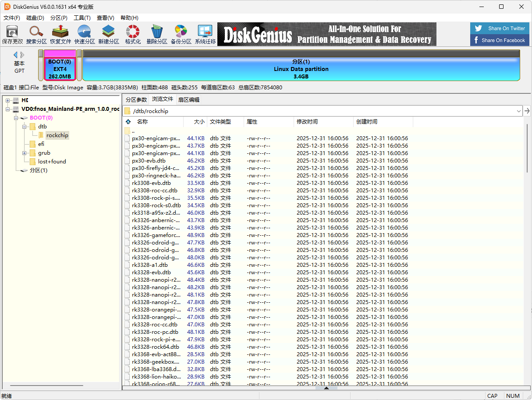This screenshot has height=400, width=532.
Task: Collapse the dtb folder in tree
Action: [x=25, y=127]
